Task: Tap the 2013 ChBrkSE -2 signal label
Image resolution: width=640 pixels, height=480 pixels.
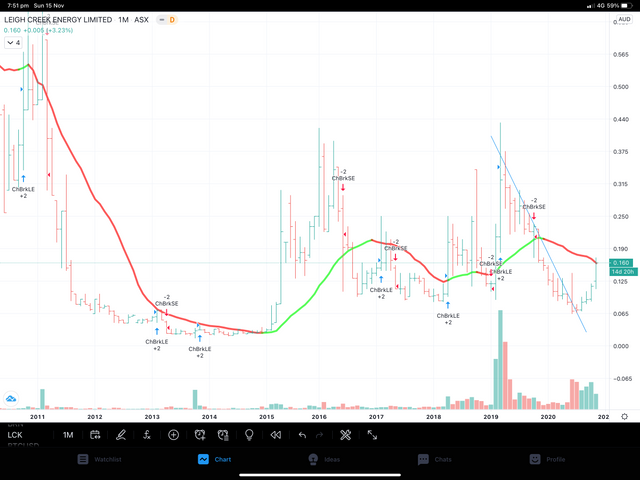Action: click(x=167, y=300)
